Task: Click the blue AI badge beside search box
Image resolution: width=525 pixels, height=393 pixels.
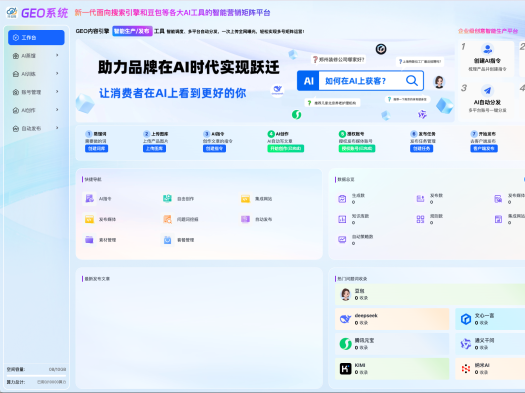Action: [308, 81]
